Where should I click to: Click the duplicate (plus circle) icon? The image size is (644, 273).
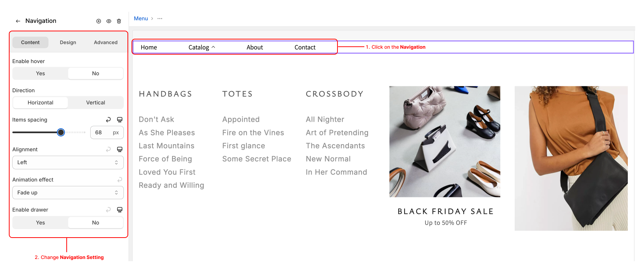point(99,21)
